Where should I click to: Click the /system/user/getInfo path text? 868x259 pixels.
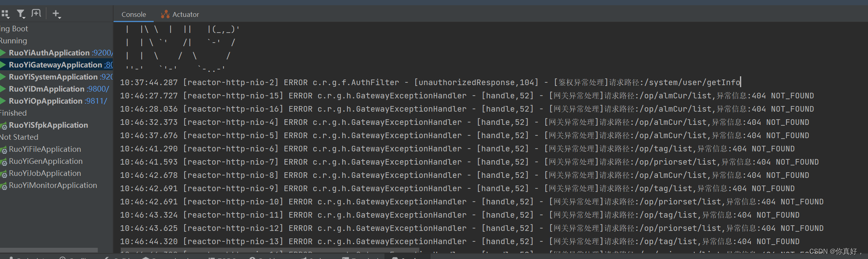pos(692,82)
